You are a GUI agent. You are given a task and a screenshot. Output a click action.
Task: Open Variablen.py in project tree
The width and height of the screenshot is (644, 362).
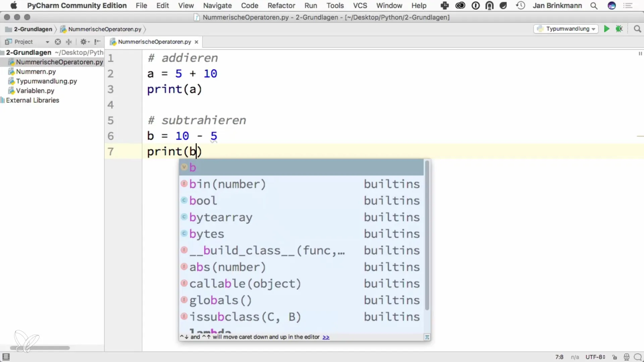[35, 91]
